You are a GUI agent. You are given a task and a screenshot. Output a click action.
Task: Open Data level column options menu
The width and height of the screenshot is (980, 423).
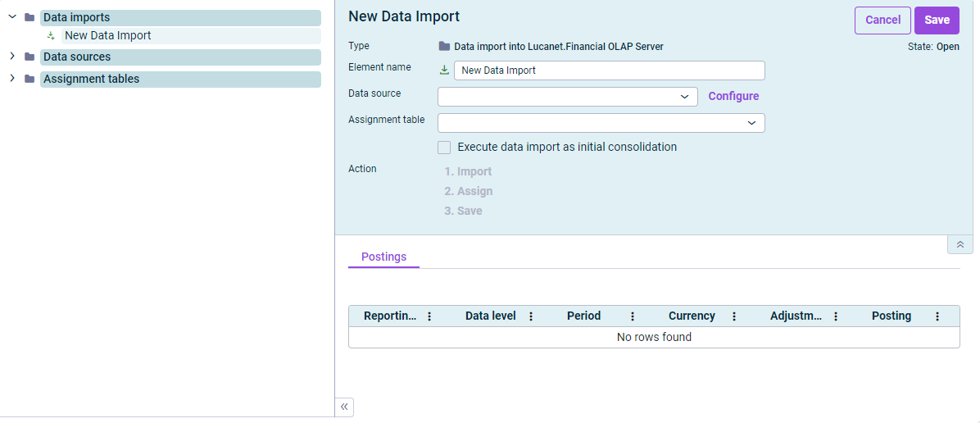(x=531, y=316)
